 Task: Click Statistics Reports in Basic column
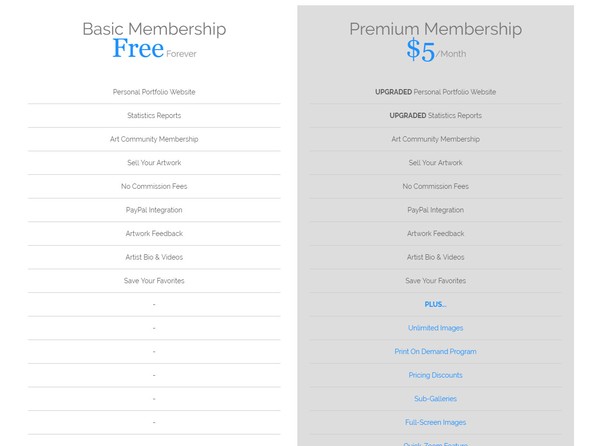(154, 116)
